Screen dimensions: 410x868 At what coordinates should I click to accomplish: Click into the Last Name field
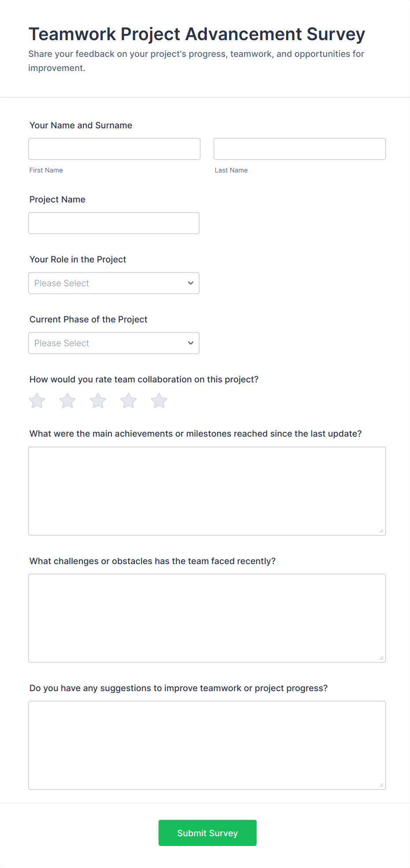299,149
